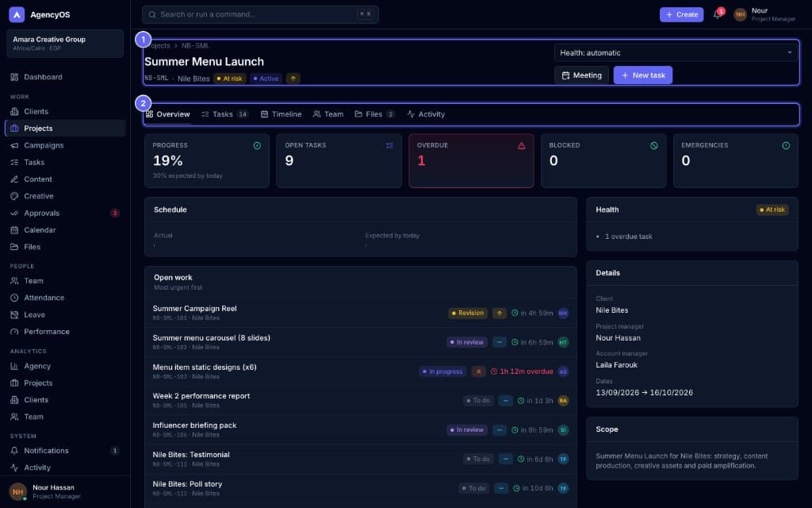The height and width of the screenshot is (508, 812).
Task: Click the In progress status badge
Action: point(442,371)
